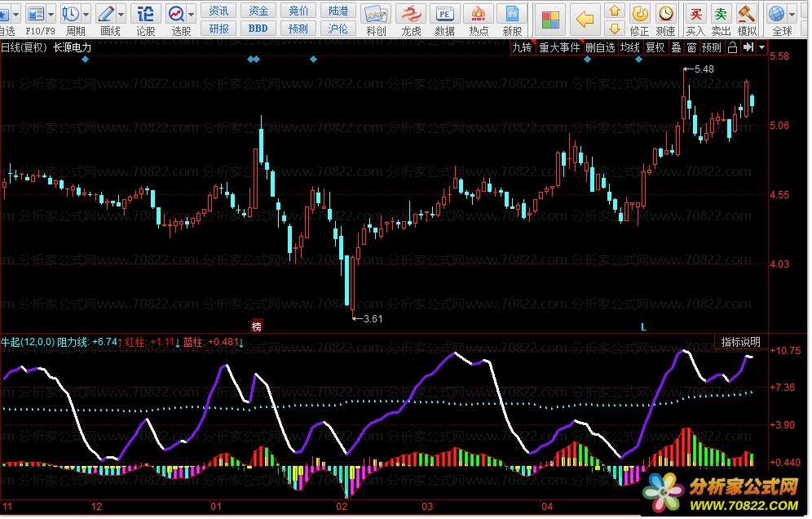Toggle 预测 on the chart toolbar
Viewport: 812px width, 519px height.
712,47
